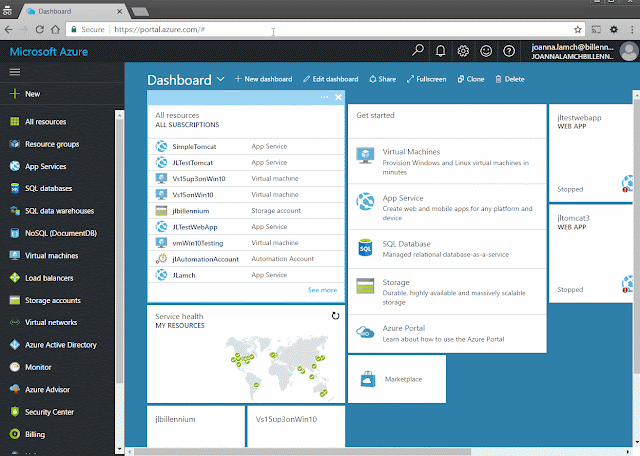Open the All resources tile ellipsis menu

[x=324, y=97]
